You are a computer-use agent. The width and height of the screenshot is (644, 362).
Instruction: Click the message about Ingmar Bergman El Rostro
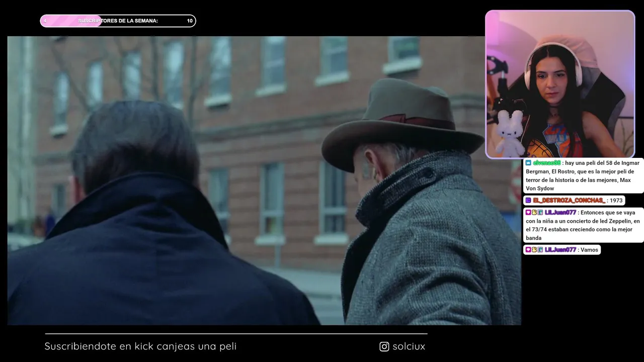pyautogui.click(x=583, y=175)
